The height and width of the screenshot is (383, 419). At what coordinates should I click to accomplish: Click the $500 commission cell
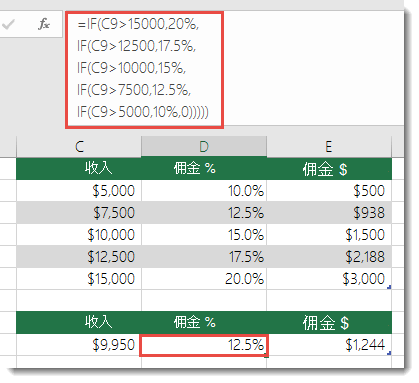point(329,191)
